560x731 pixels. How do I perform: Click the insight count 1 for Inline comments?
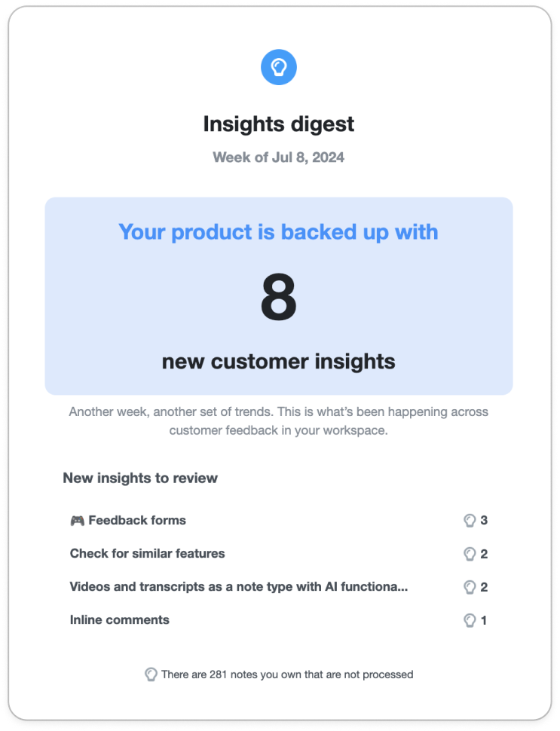pyautogui.click(x=484, y=620)
